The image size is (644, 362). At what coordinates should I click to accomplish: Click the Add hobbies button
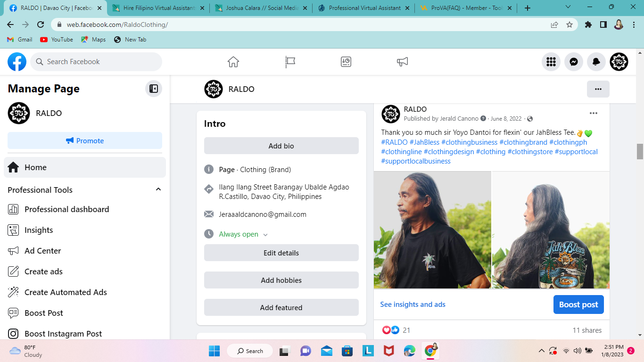(281, 280)
